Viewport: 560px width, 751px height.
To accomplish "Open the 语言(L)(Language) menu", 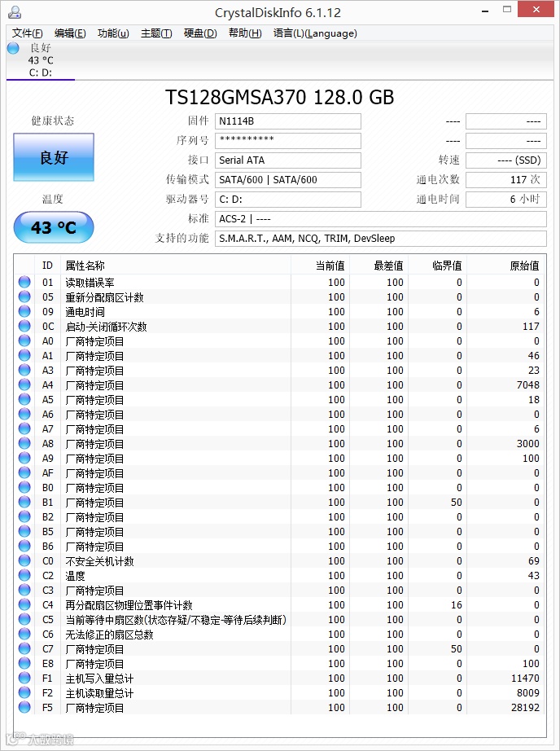I will [315, 33].
